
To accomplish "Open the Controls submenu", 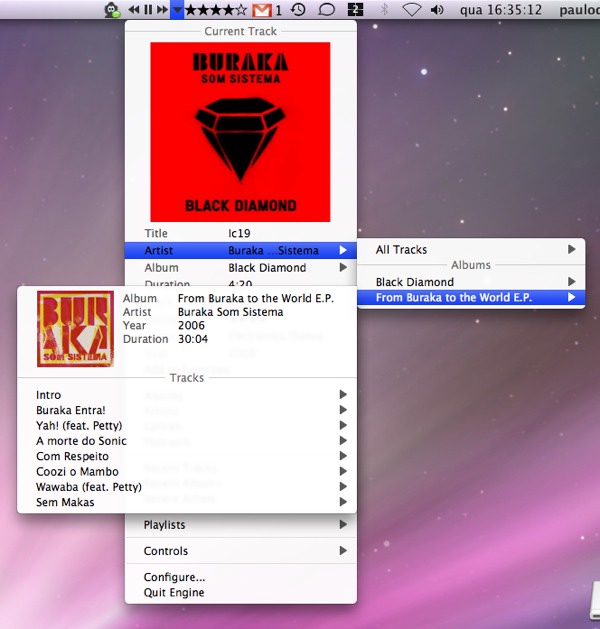I will coord(241,551).
